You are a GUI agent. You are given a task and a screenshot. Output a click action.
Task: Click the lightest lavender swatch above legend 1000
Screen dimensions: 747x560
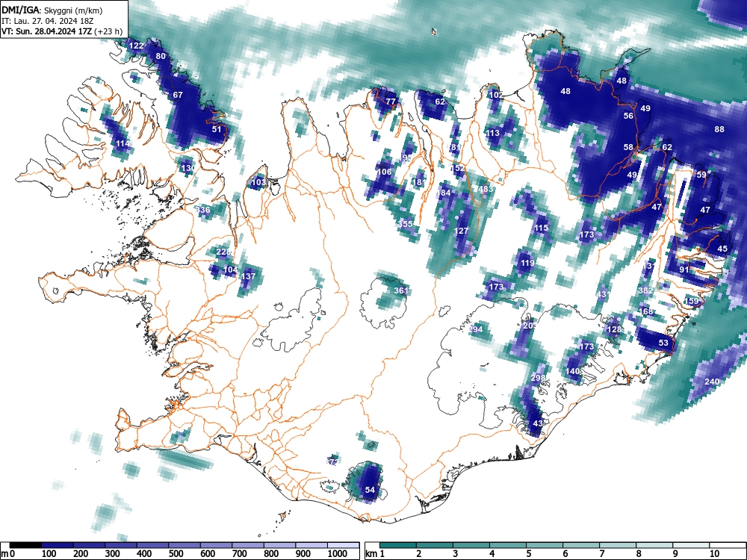click(x=343, y=545)
